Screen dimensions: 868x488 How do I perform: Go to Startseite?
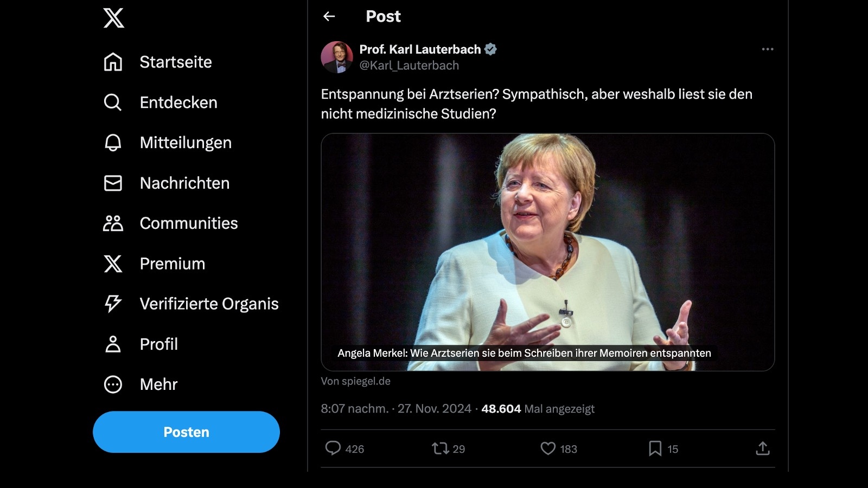[175, 62]
